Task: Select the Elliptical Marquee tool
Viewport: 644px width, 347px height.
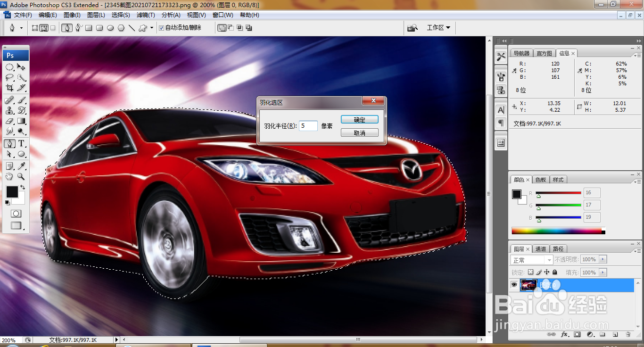Action: (9, 67)
